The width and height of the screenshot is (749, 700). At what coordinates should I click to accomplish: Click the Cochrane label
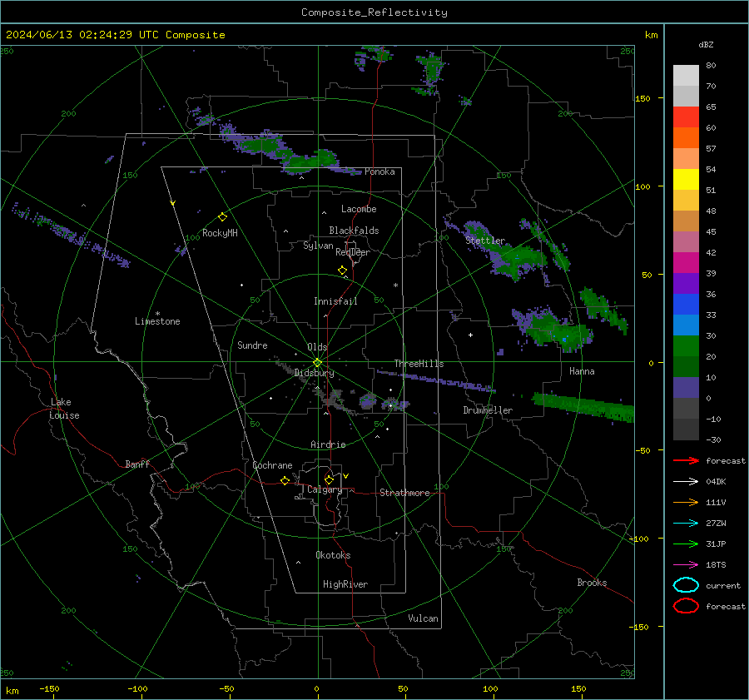point(272,465)
